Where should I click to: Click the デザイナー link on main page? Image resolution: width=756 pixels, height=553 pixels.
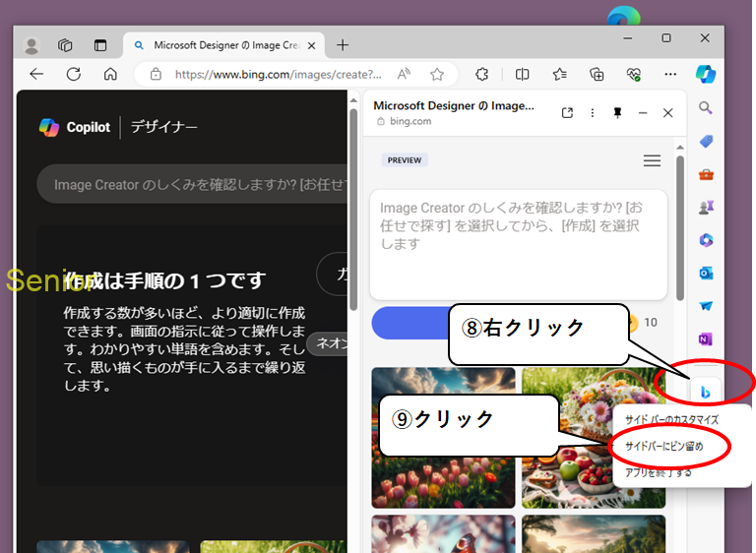coord(164,127)
